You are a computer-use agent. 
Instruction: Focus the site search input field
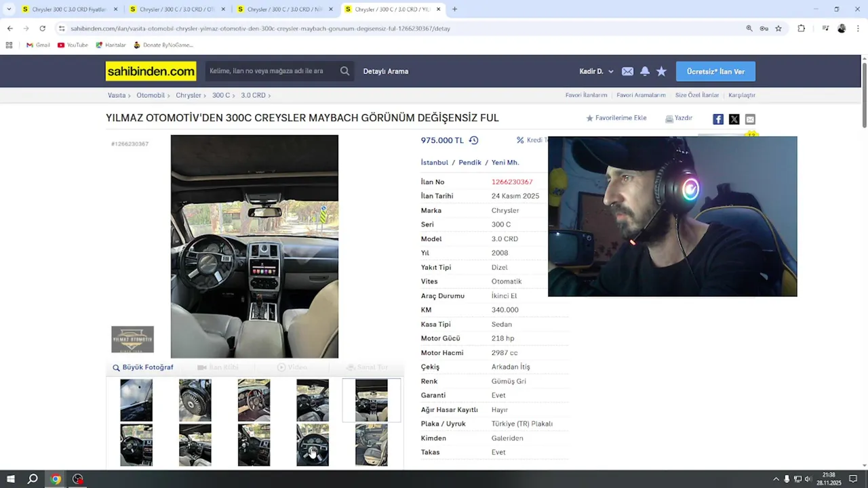[x=271, y=71]
